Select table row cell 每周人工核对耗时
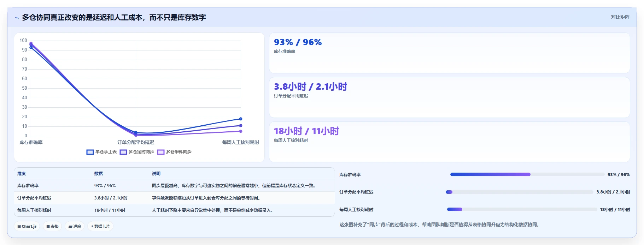Image resolution: width=644 pixels, height=245 pixels. point(34,210)
